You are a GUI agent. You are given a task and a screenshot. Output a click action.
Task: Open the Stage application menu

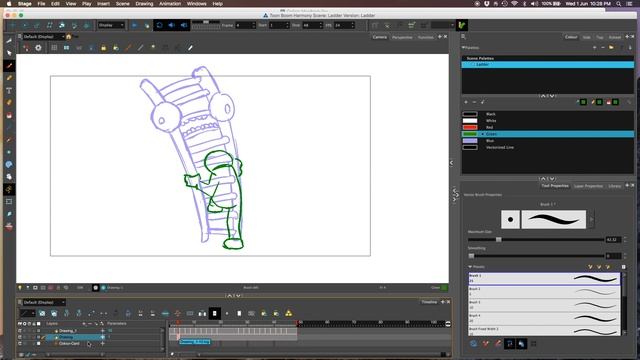click(x=24, y=4)
